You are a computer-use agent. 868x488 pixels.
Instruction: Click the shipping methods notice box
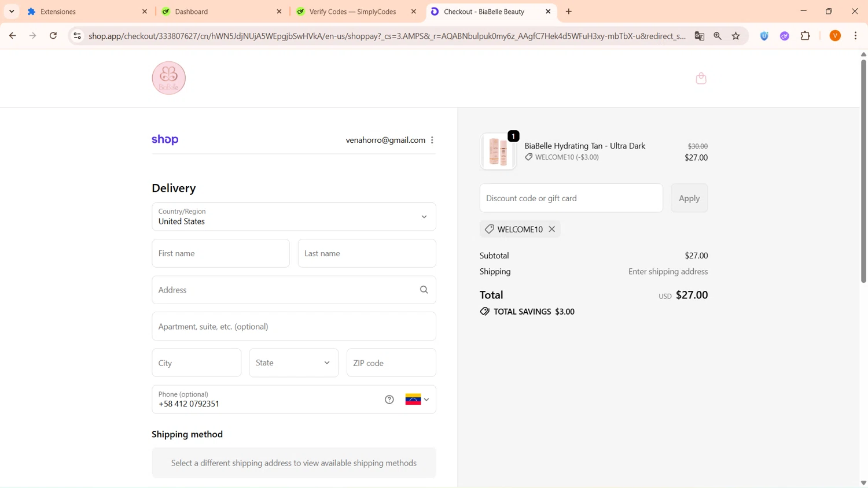point(294,463)
